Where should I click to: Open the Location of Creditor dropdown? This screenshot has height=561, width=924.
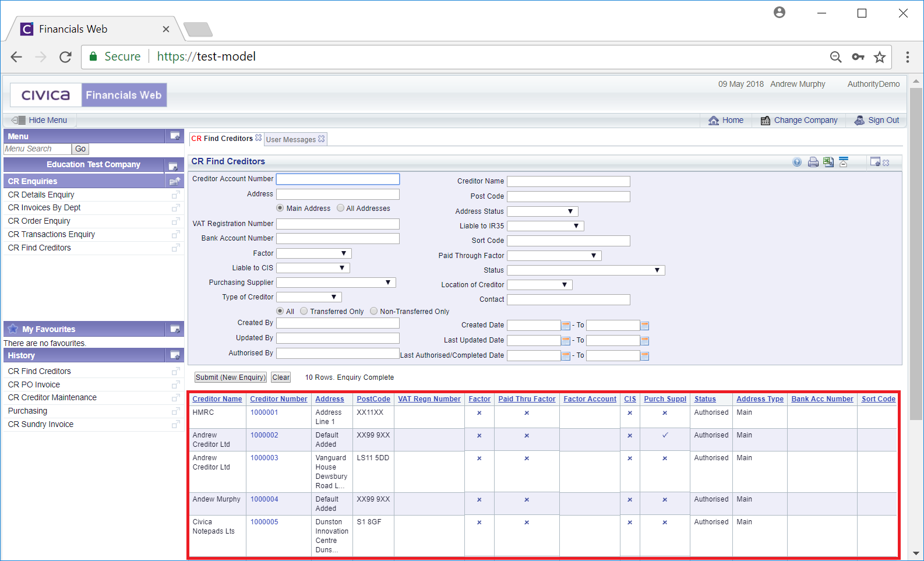click(x=539, y=285)
